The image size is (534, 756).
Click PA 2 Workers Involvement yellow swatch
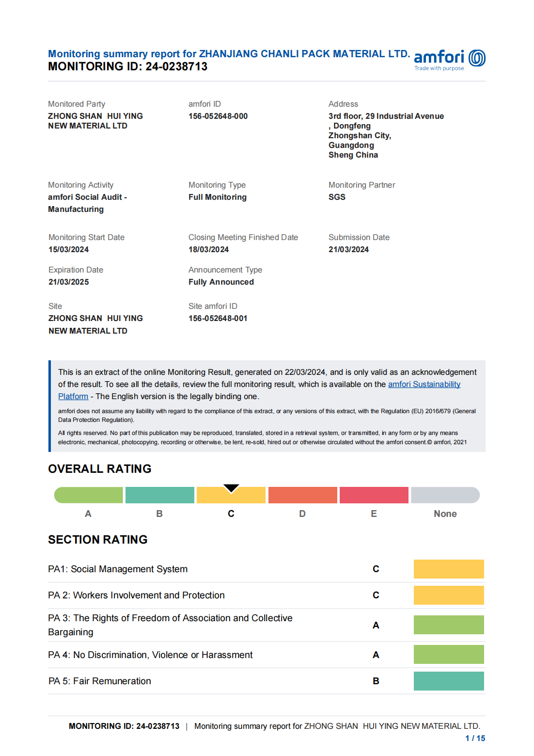449,595
